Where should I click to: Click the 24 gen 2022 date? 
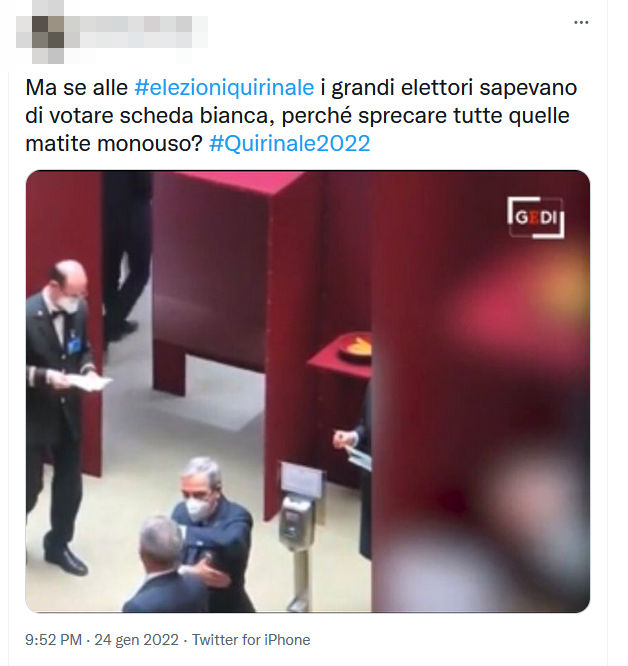tap(136, 640)
